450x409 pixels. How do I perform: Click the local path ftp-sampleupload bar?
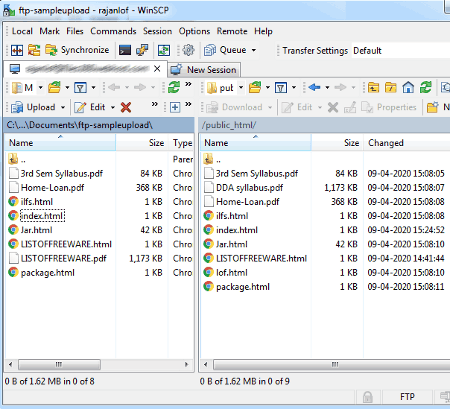tap(99, 125)
